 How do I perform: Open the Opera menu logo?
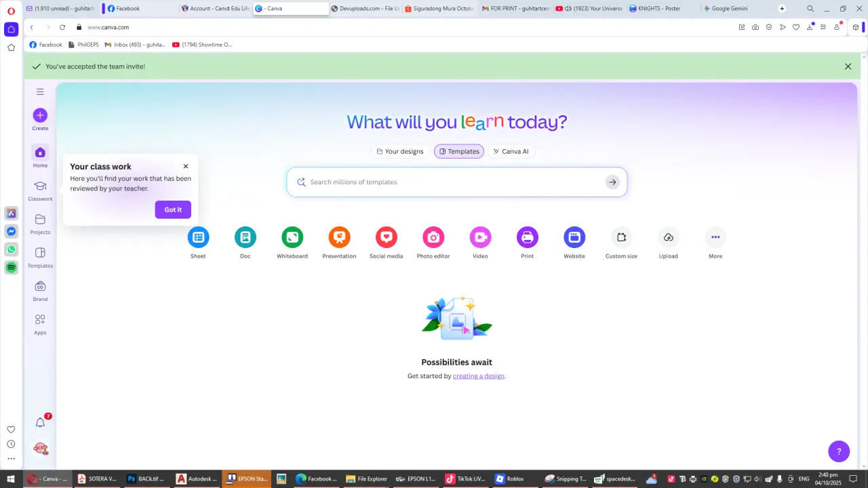[11, 11]
